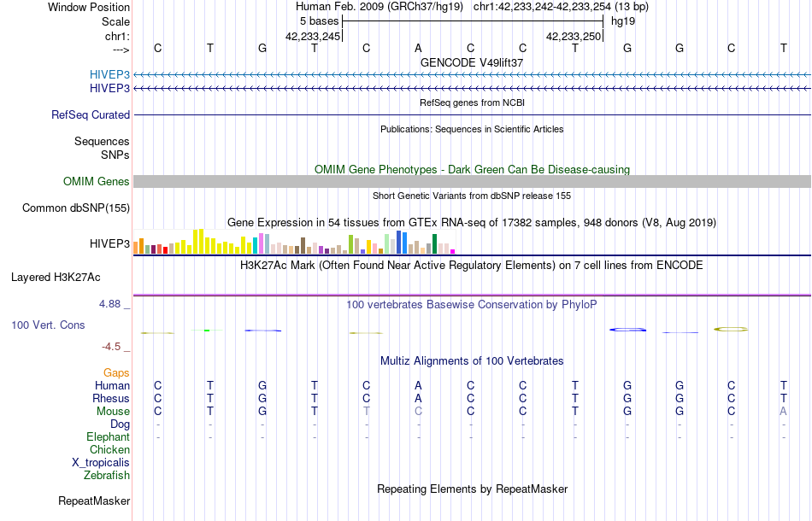Click the 100 Vert. Cons label
812x521 pixels.
tap(48, 325)
